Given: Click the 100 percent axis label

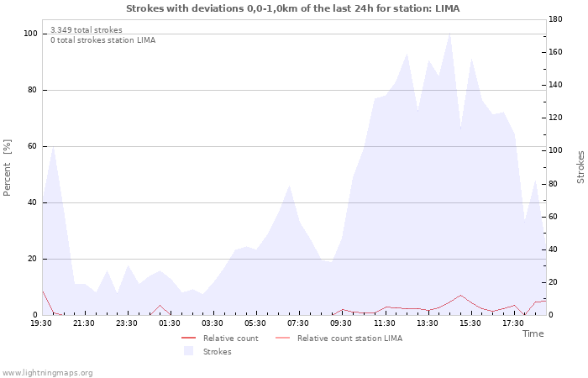Looking at the screenshot, I should 30,34.
